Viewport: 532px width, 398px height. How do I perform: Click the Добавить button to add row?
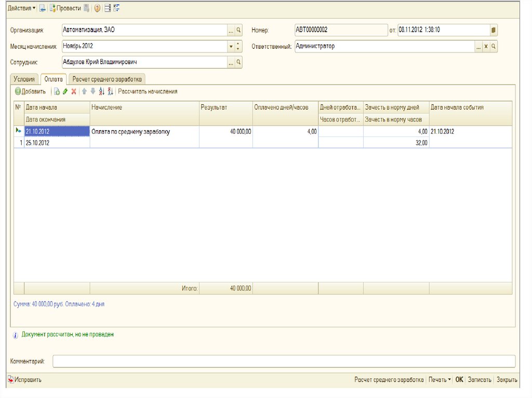pyautogui.click(x=30, y=92)
